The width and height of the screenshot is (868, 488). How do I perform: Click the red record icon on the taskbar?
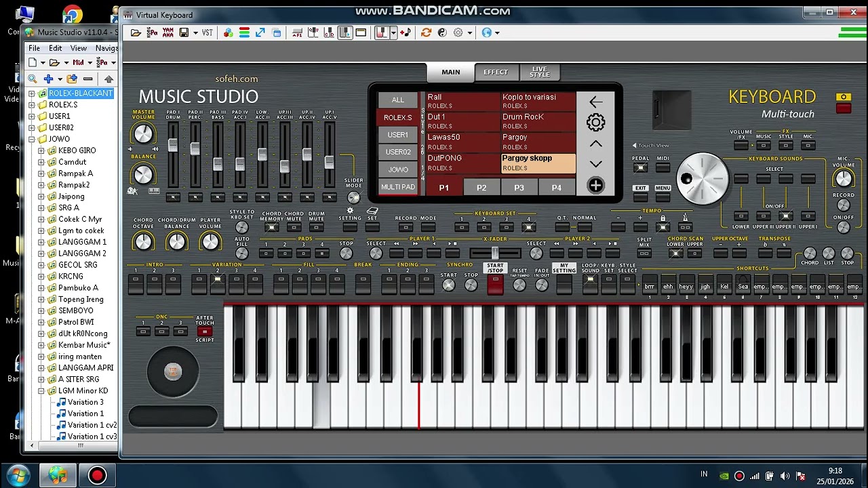point(97,476)
